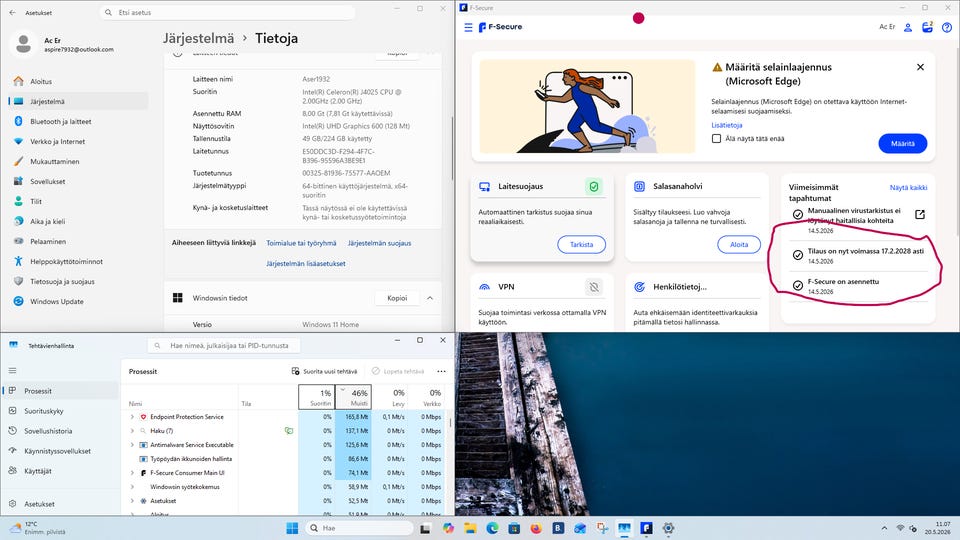Launch Copilot from the taskbar
This screenshot has width=960, height=540.
tap(448, 528)
